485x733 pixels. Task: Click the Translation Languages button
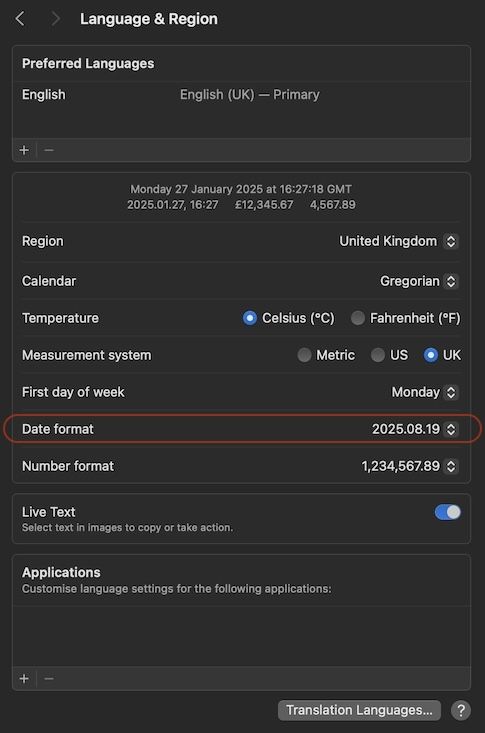click(x=359, y=710)
